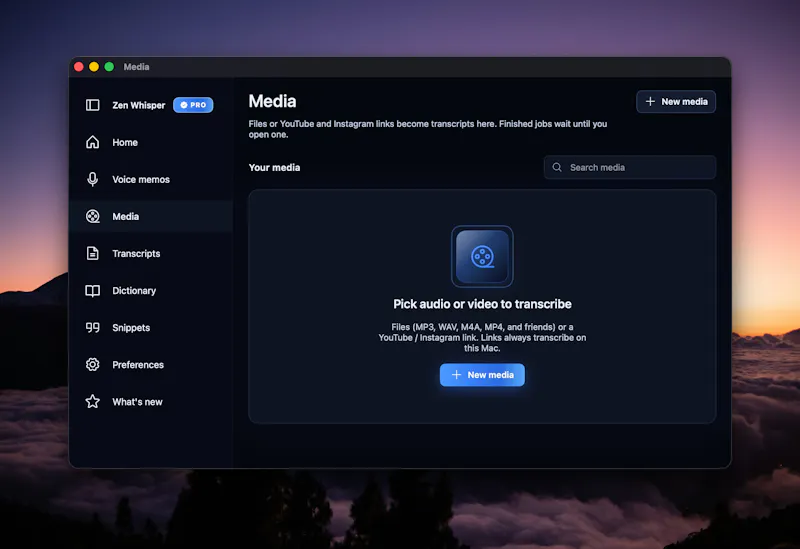Open Voice memos section

[141, 180]
